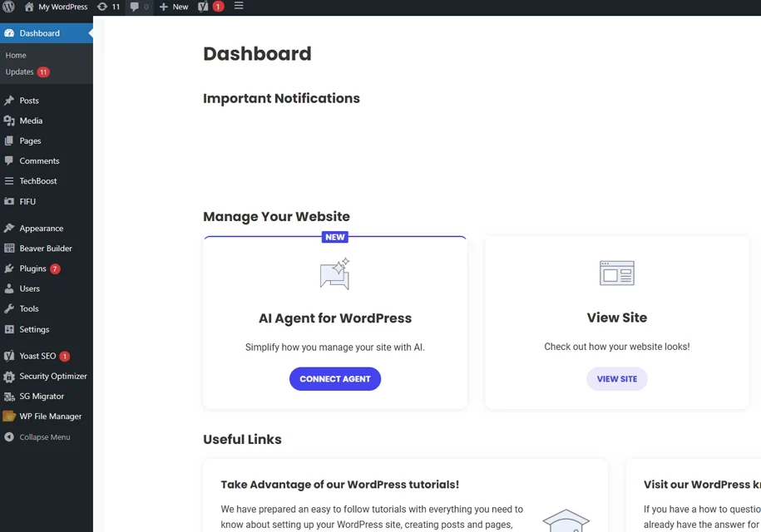Screen dimensions: 761x532
Task: Open Beaver Builder menu label
Action: tap(46, 249)
